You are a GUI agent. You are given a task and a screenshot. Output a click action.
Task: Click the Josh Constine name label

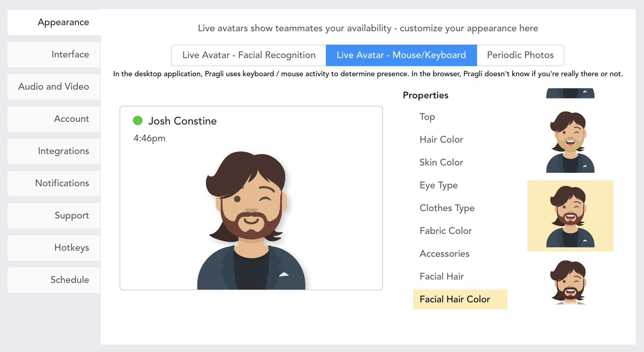point(182,121)
